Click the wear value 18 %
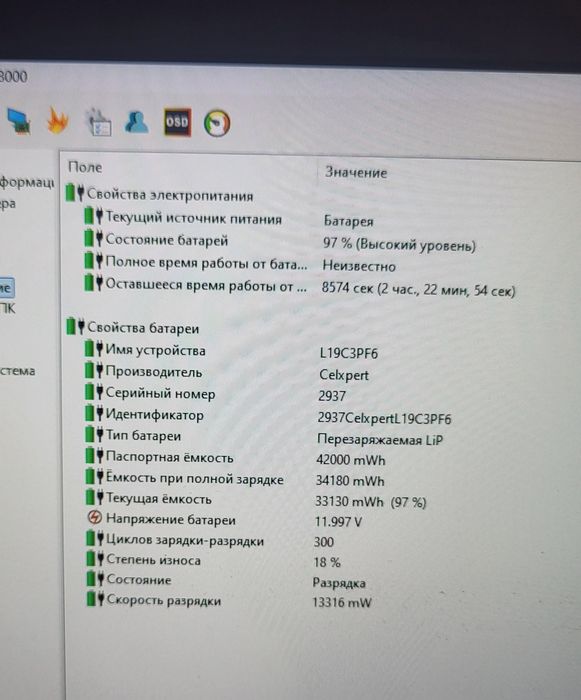The height and width of the screenshot is (700, 581). click(x=327, y=562)
